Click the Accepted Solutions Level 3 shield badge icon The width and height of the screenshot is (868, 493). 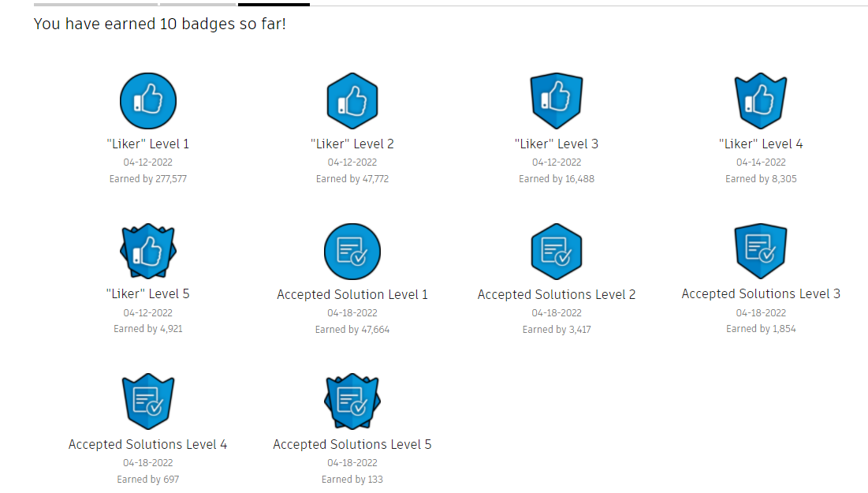(761, 251)
